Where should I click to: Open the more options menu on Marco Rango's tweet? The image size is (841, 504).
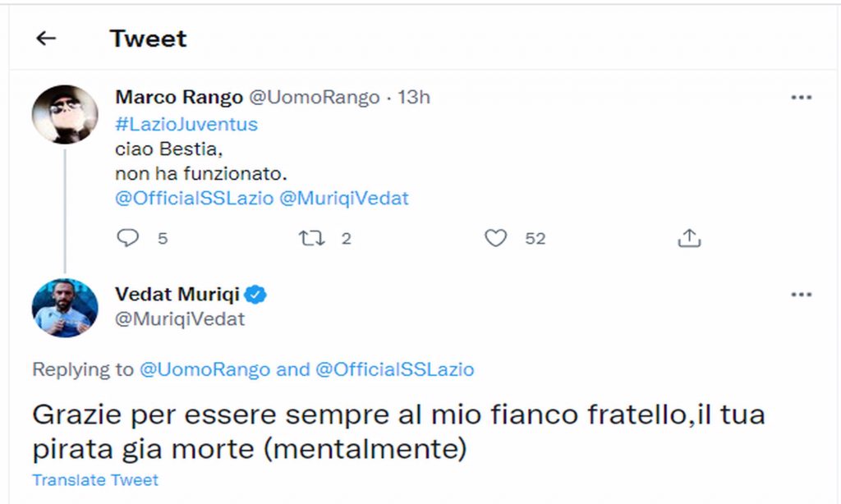pyautogui.click(x=801, y=97)
